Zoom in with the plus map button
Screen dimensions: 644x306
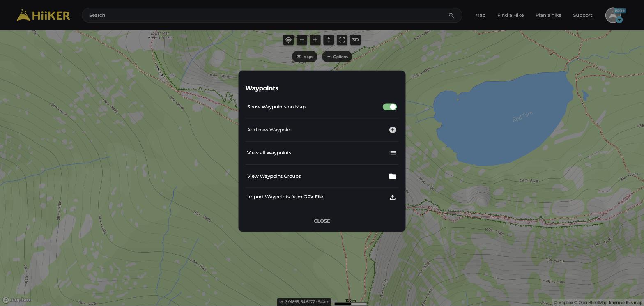click(x=315, y=40)
